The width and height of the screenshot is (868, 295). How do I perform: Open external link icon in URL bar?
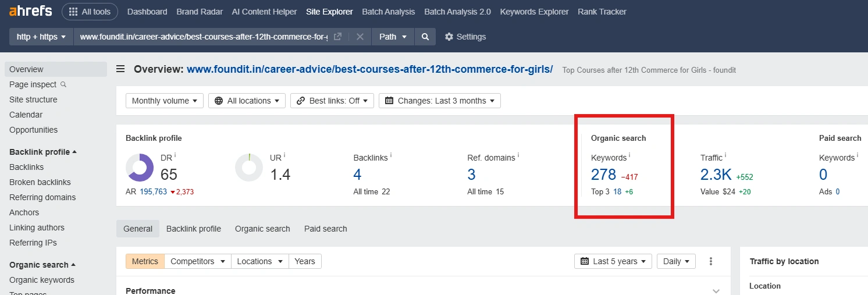(x=337, y=37)
